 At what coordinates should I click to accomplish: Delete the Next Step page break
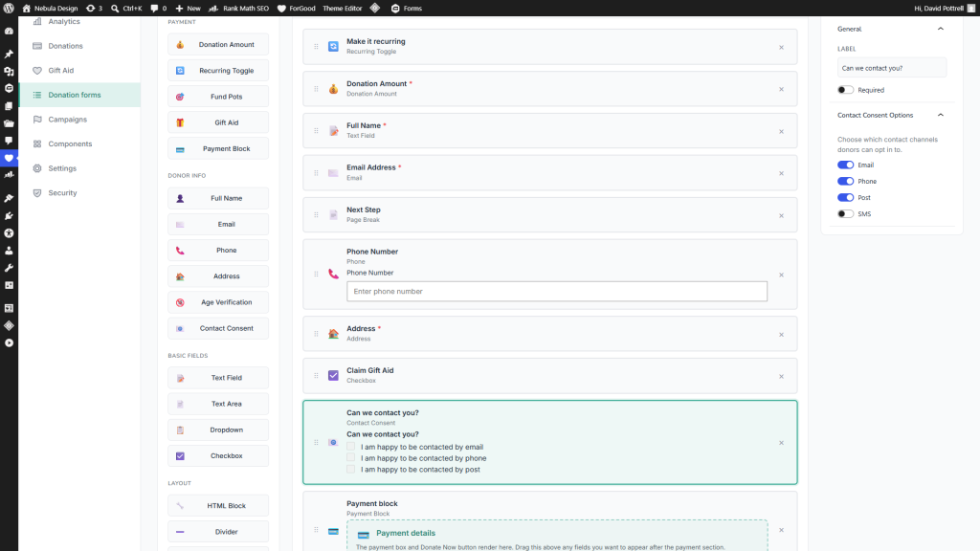pyautogui.click(x=781, y=216)
